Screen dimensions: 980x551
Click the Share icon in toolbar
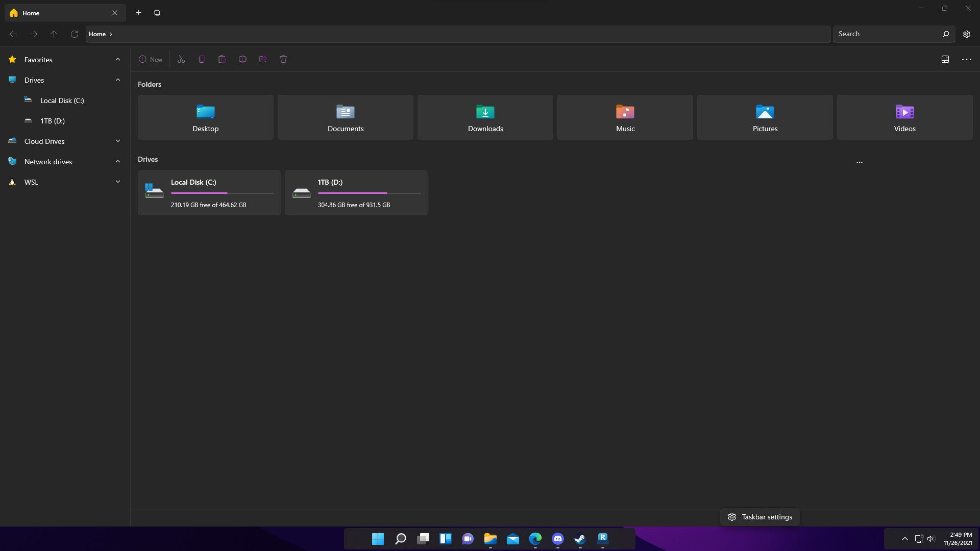263,59
